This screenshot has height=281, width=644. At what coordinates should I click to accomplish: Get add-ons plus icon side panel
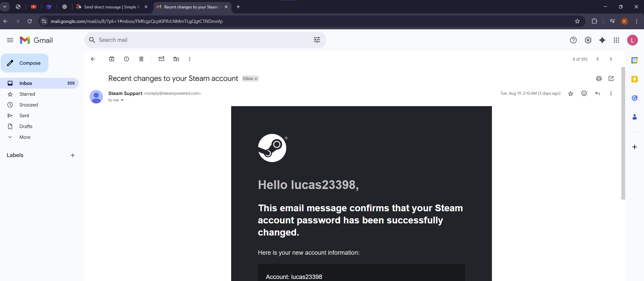click(635, 147)
